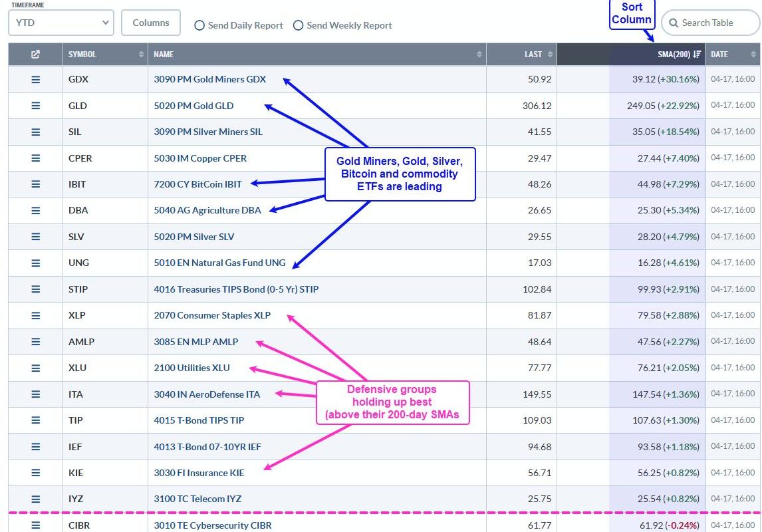Viewport: 762px width, 532px height.
Task: Open the row menu for AMLP
Action: (x=35, y=342)
